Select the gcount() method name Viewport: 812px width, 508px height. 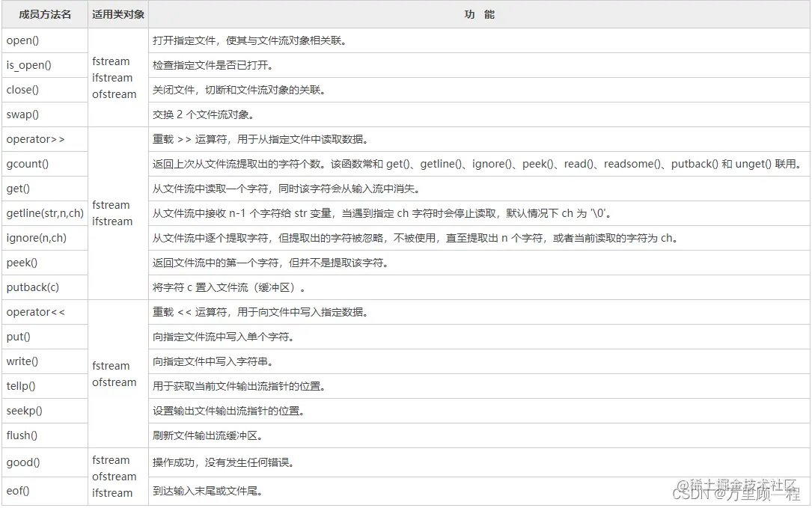point(28,164)
